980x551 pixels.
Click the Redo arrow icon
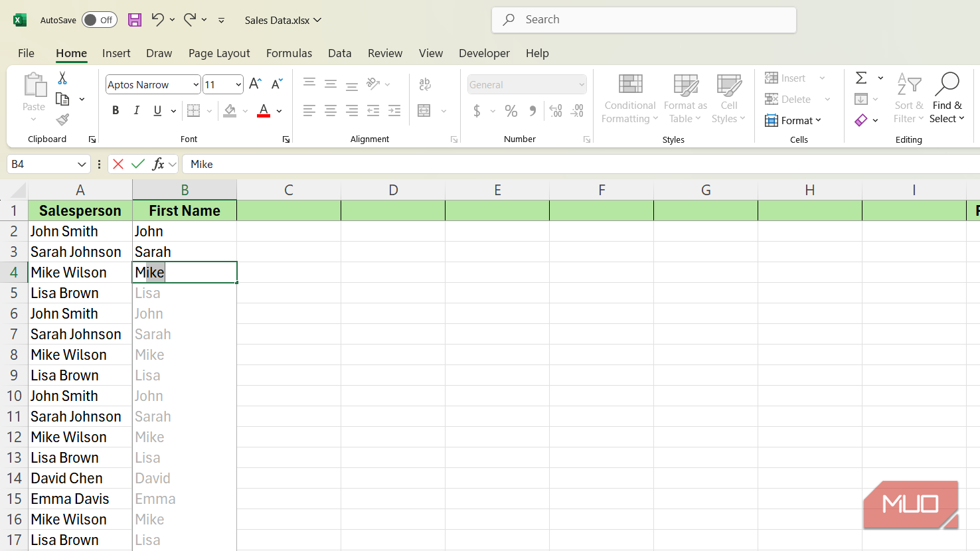click(x=190, y=20)
